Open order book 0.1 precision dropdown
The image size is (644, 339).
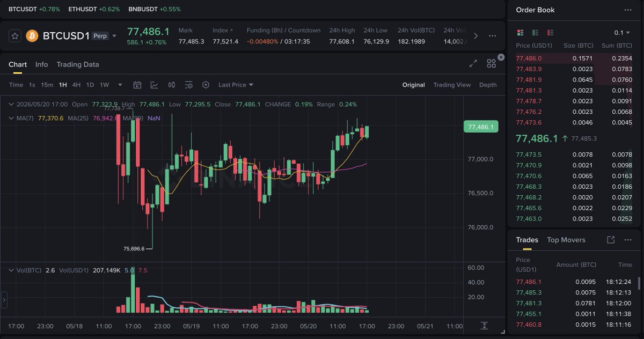(623, 33)
